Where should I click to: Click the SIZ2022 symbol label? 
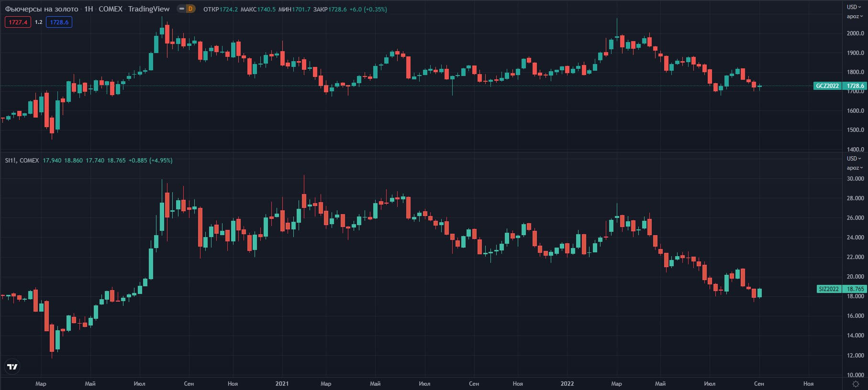(x=829, y=289)
